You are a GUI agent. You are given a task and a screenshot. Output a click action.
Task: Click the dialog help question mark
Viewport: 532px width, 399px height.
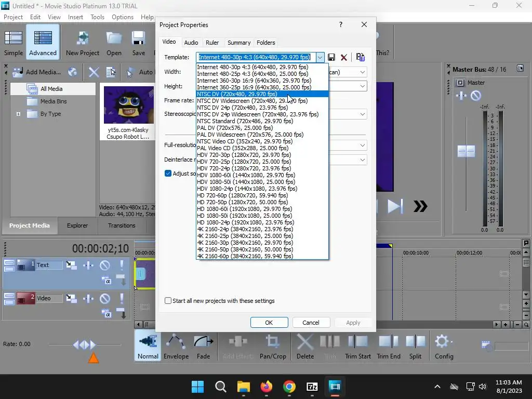341,24
